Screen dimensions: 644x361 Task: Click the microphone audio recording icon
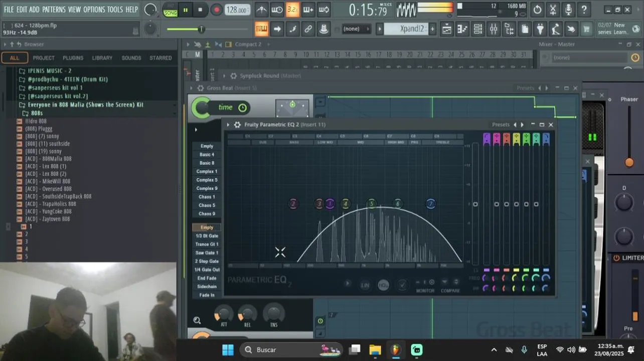tap(568, 10)
